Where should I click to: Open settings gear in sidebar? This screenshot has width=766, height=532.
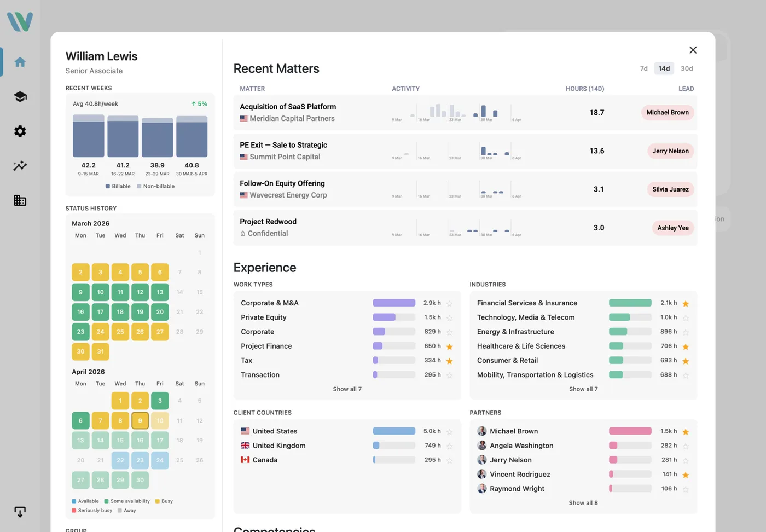point(20,131)
